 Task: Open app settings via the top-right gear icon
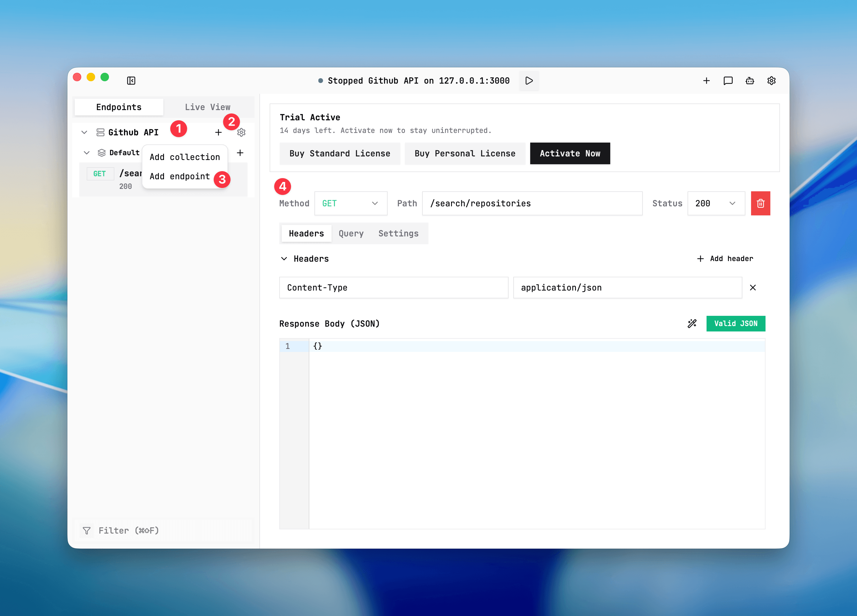coord(771,80)
